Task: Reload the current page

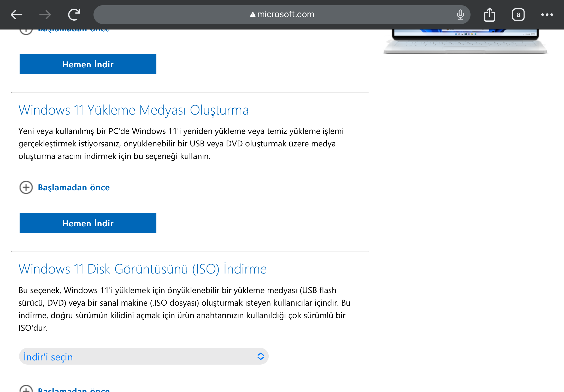Action: [x=74, y=15]
